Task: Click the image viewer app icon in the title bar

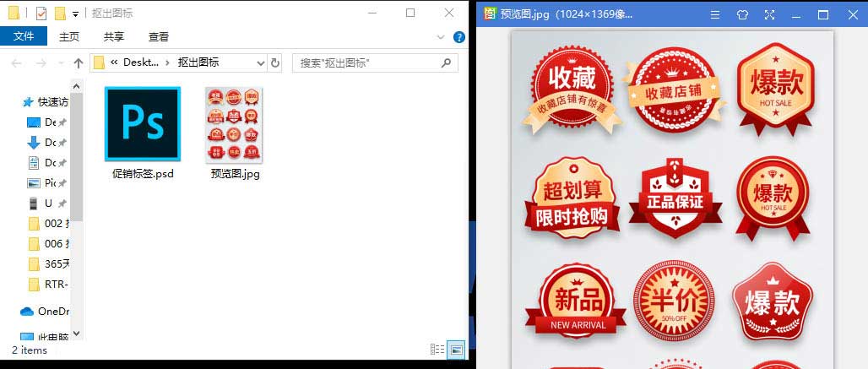Action: 490,14
